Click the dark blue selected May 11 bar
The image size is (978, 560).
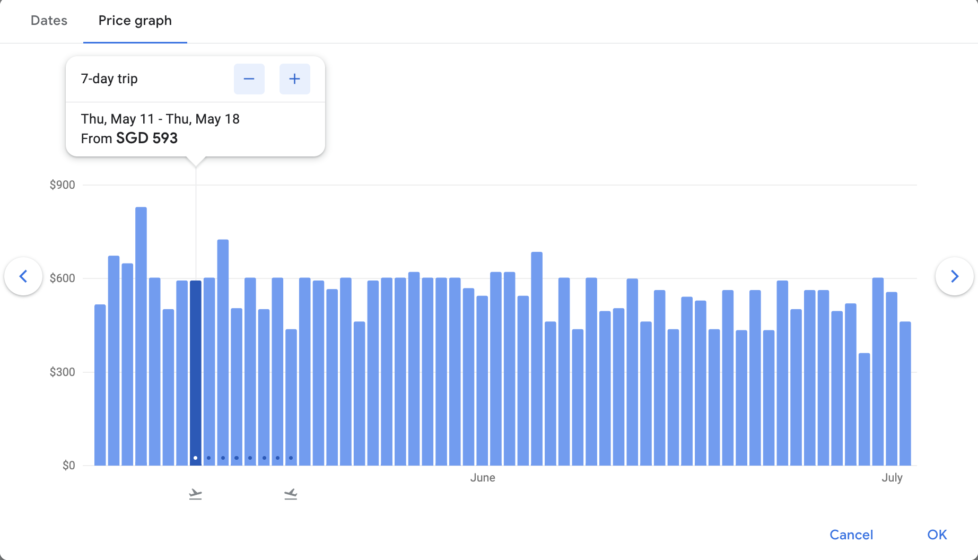click(x=195, y=371)
